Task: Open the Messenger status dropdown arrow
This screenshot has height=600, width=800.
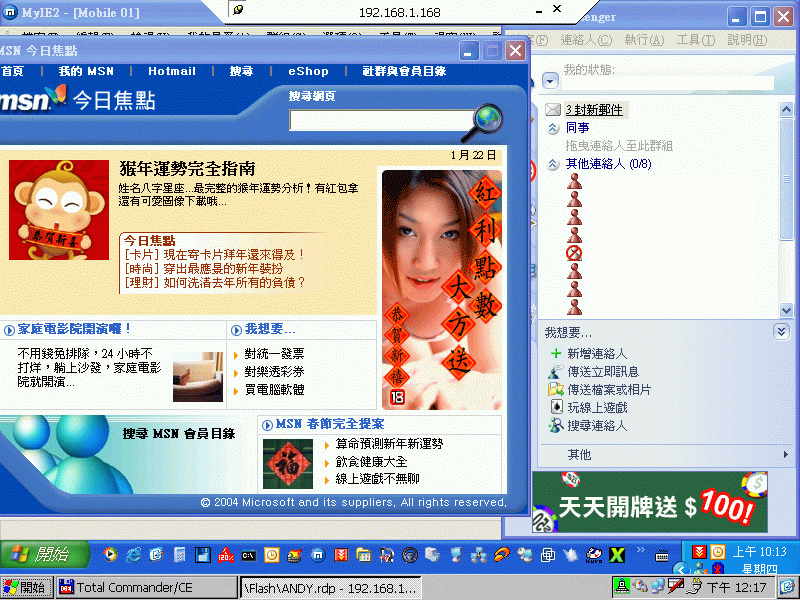Action: click(550, 81)
